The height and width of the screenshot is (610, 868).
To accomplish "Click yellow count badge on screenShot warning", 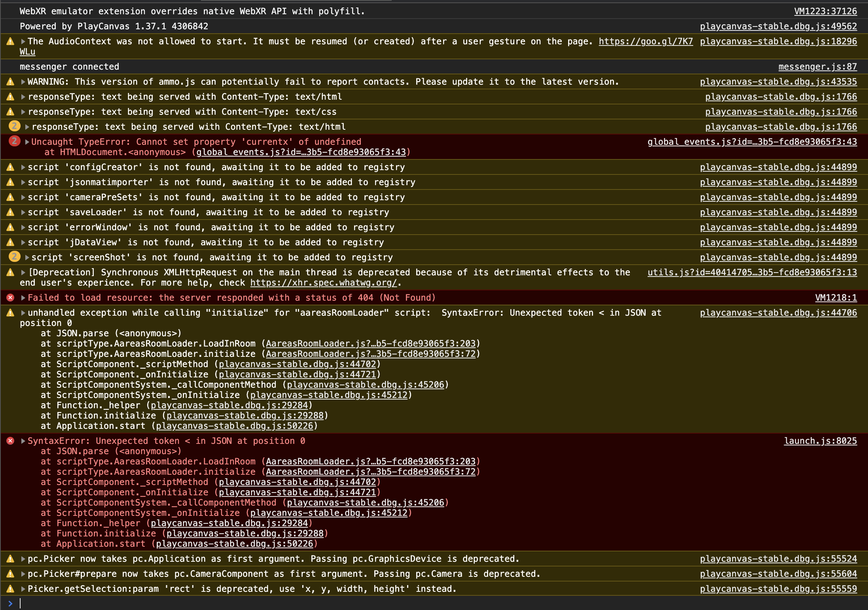I will click(15, 257).
